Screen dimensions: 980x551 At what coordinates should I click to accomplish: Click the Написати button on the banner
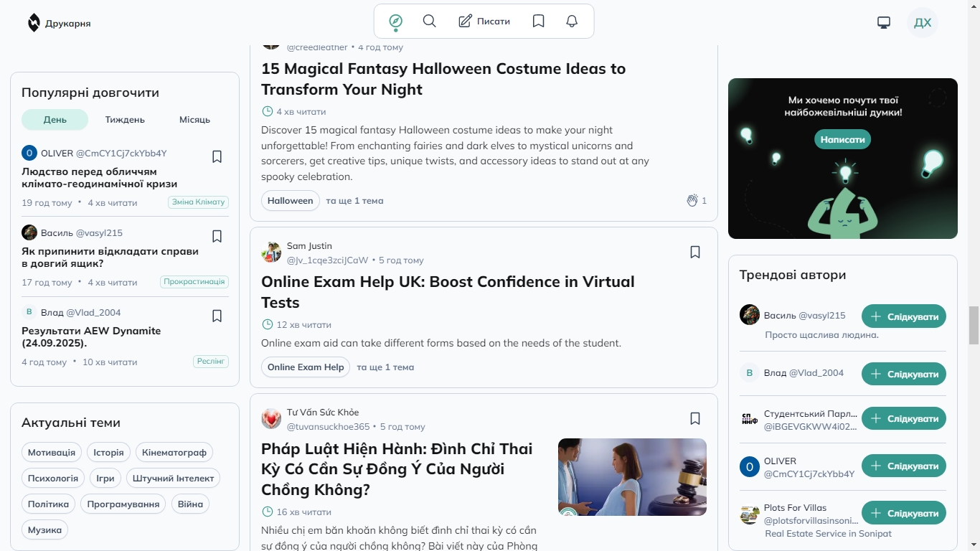point(843,139)
